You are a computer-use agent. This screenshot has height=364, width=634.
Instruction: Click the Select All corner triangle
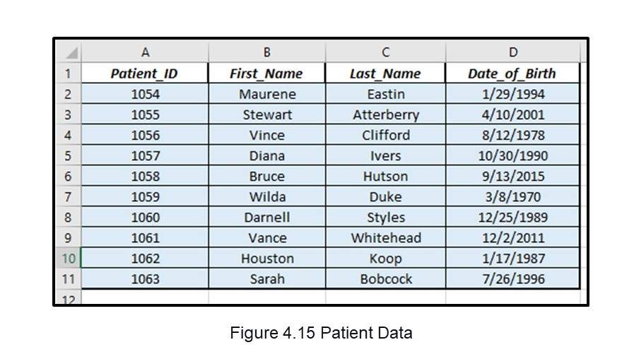point(73,54)
